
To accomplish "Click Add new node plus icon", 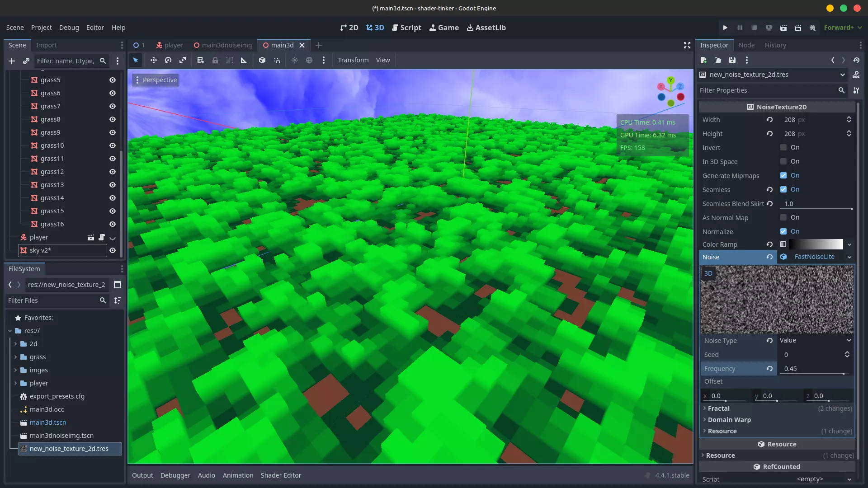I will 12,61.
